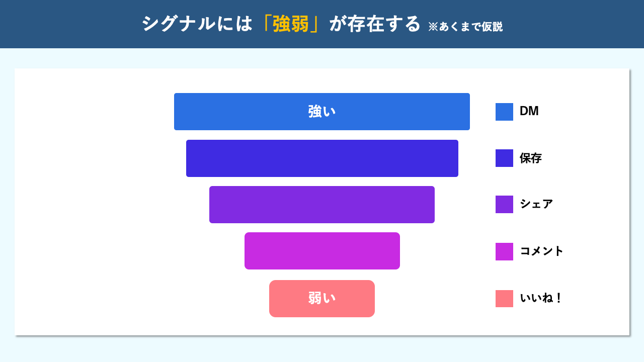This screenshot has width=644, height=362.
Task: Select the コメント legend label
Action: pos(541,251)
